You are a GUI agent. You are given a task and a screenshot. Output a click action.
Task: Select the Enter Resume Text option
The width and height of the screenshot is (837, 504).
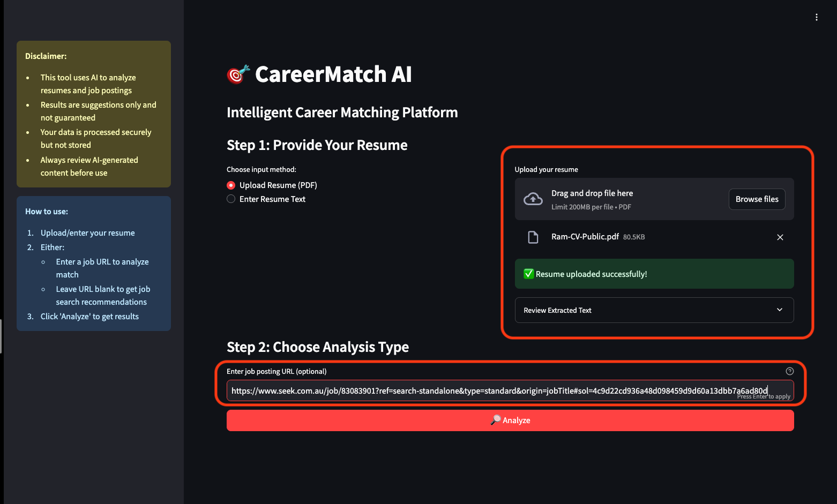[x=231, y=199]
